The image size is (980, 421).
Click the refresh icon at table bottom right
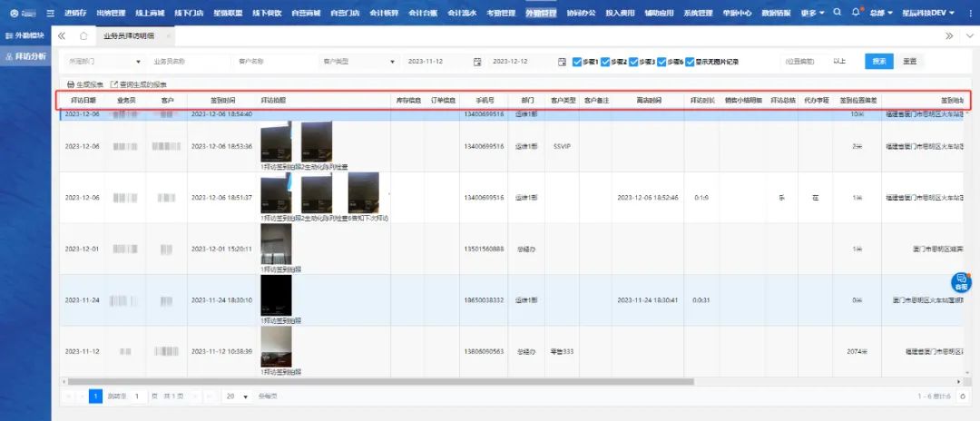pos(962,397)
